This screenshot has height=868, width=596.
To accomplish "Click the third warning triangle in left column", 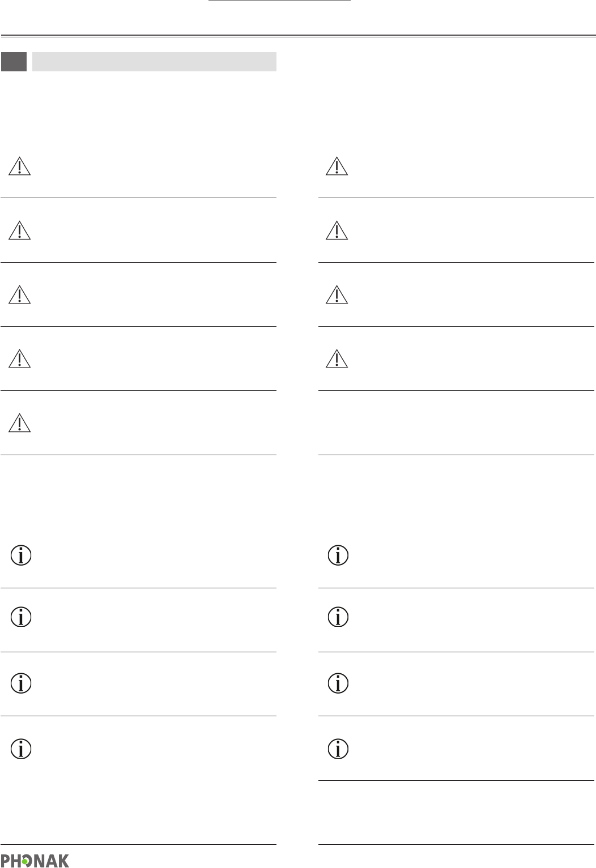I will tap(20, 294).
